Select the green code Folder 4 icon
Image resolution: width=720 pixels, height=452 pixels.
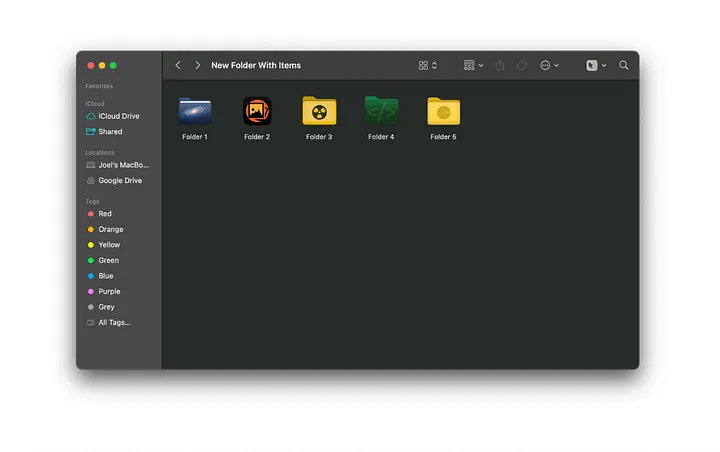tap(381, 110)
